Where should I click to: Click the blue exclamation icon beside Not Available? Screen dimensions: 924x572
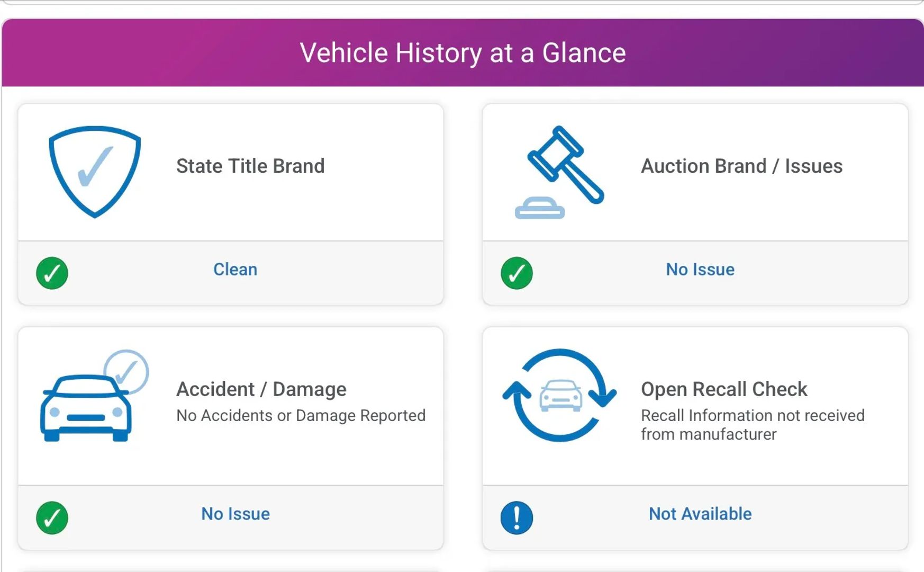(517, 517)
